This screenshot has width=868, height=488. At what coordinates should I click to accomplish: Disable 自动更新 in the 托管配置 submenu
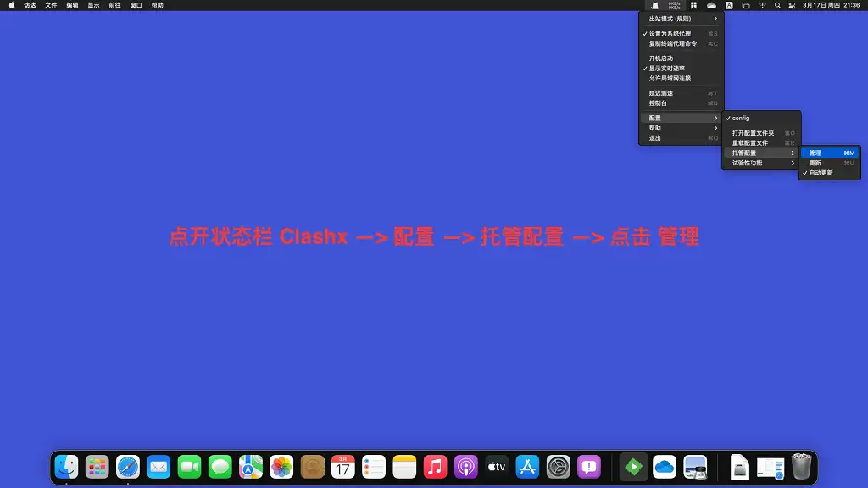pyautogui.click(x=821, y=173)
